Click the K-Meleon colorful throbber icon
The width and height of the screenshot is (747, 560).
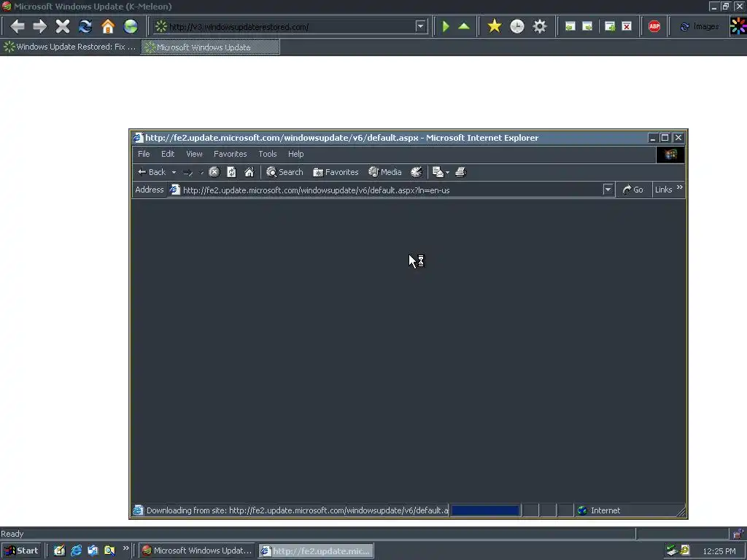point(738,26)
